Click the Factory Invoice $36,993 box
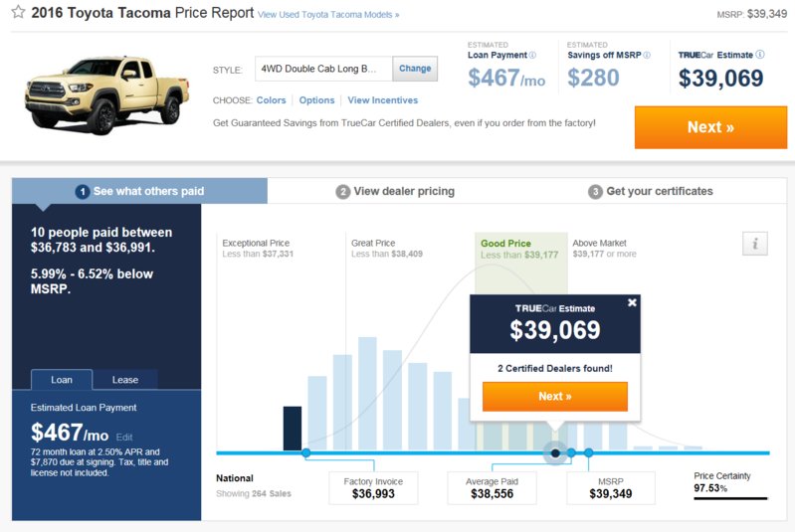This screenshot has width=795, height=532. point(373,488)
